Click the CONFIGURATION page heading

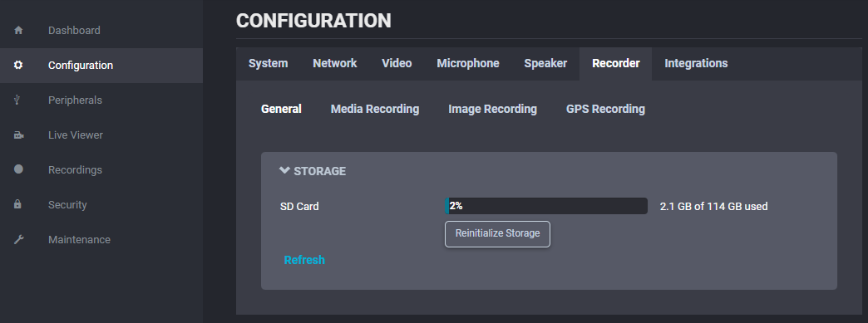click(x=314, y=21)
